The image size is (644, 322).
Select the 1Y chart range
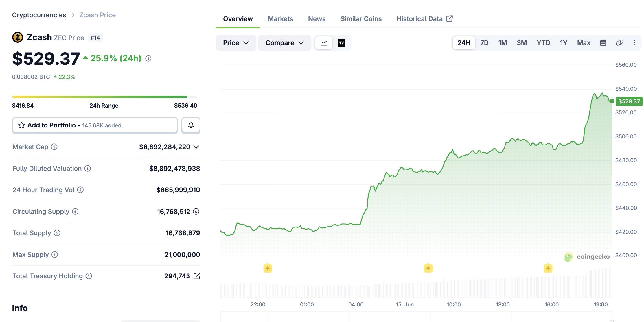coord(564,43)
